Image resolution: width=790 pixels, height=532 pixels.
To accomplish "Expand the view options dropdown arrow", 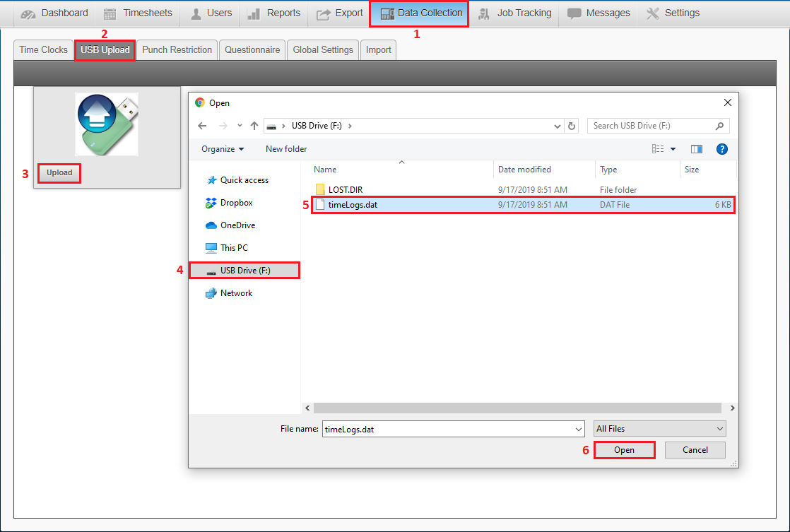I will (x=673, y=149).
